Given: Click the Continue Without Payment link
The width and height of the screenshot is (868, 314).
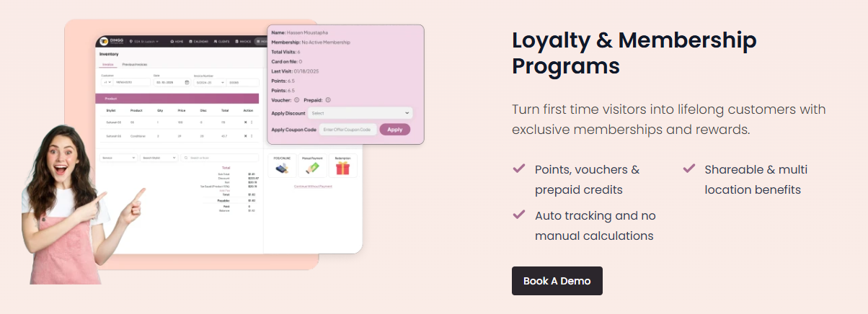Looking at the screenshot, I should pos(313,187).
